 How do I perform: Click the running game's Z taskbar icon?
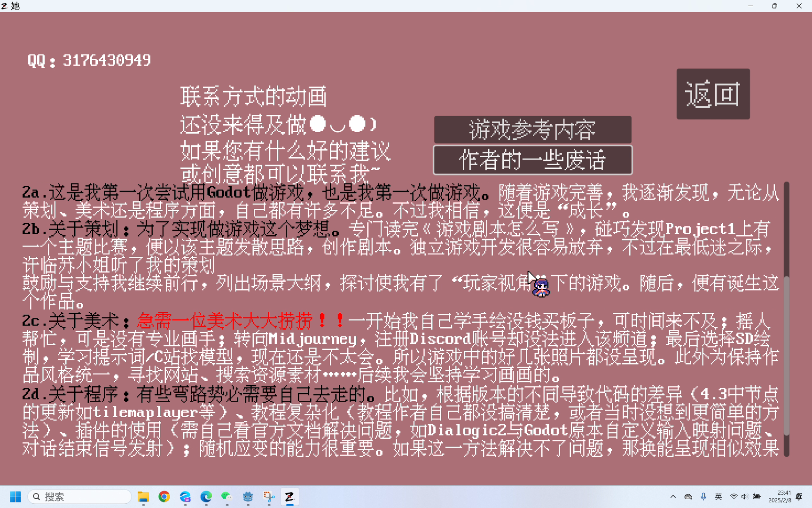point(289,497)
